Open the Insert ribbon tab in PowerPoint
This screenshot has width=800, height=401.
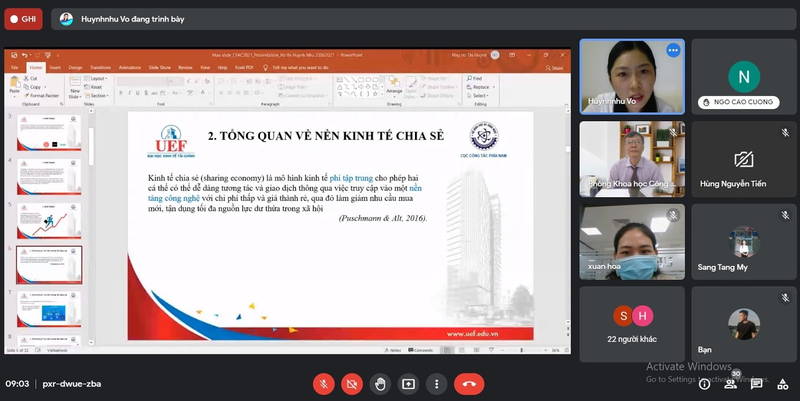[x=55, y=68]
